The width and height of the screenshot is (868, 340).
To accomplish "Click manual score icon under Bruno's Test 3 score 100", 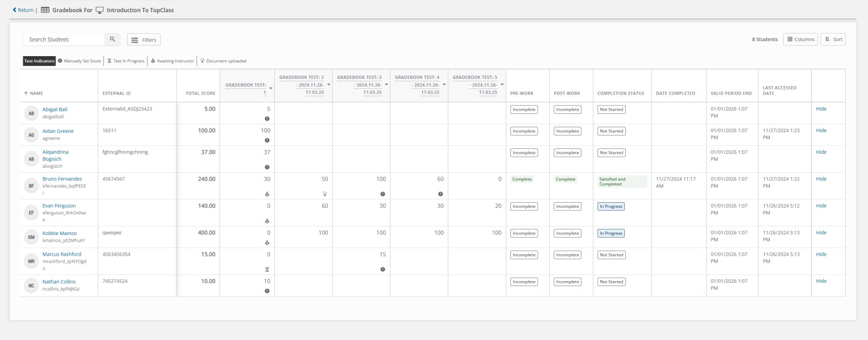I will tap(383, 194).
